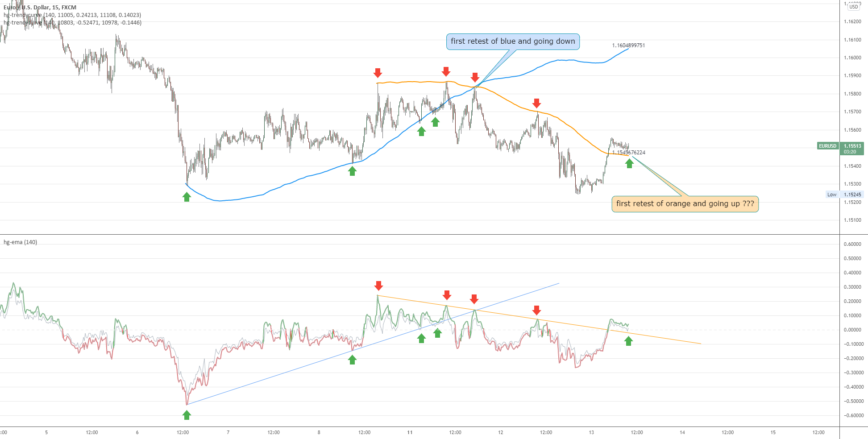Click date label 5 on time axis
The height and width of the screenshot is (439, 868).
[x=46, y=432]
